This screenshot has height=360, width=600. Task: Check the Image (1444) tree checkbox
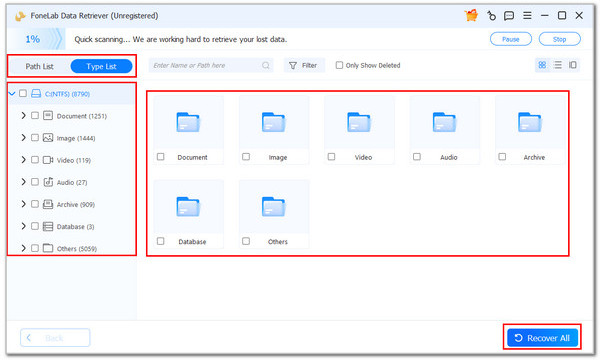[35, 138]
